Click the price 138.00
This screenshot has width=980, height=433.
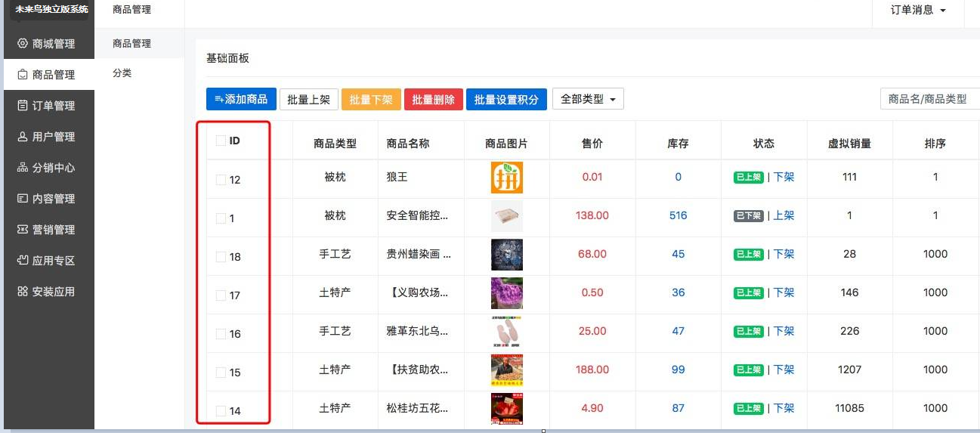click(x=592, y=215)
